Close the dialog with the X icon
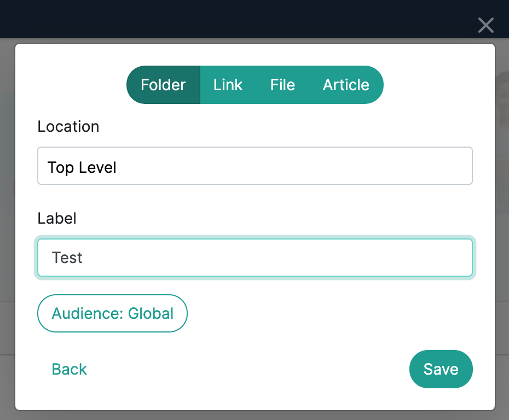 click(485, 25)
